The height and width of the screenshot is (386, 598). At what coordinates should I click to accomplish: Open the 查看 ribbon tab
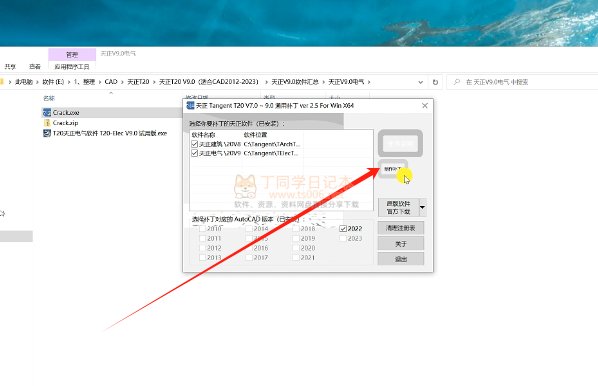pos(35,67)
